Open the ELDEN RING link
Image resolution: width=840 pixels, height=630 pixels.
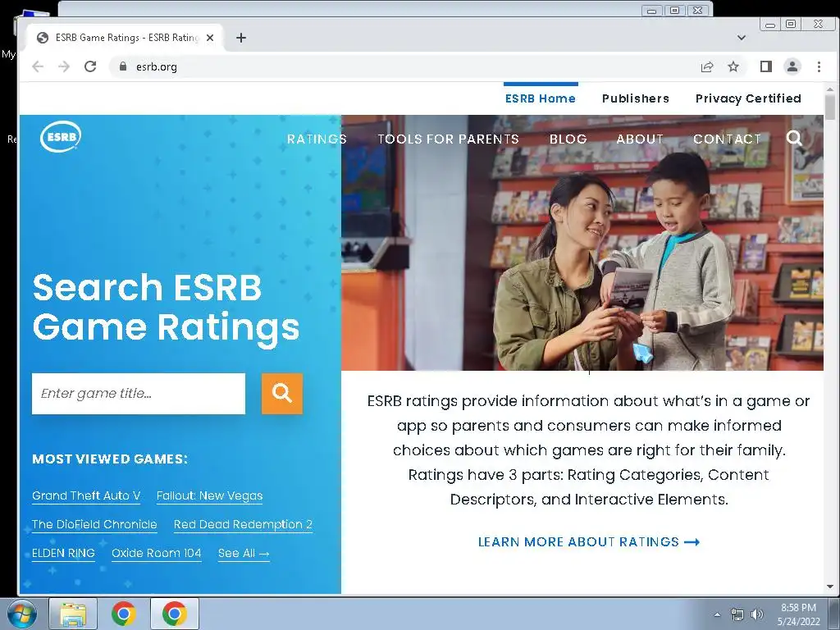63,554
